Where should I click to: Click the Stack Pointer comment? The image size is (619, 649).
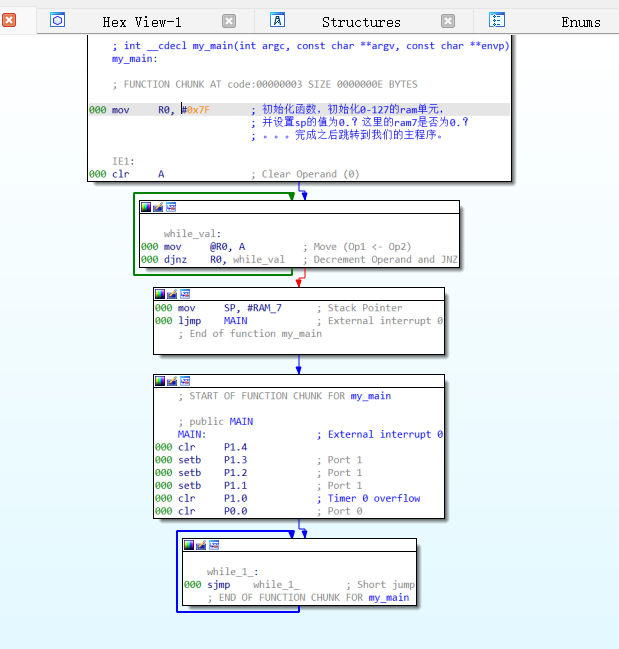[x=360, y=308]
